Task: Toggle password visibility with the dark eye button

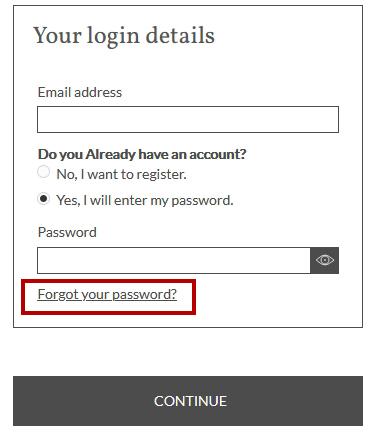Action: [324, 260]
